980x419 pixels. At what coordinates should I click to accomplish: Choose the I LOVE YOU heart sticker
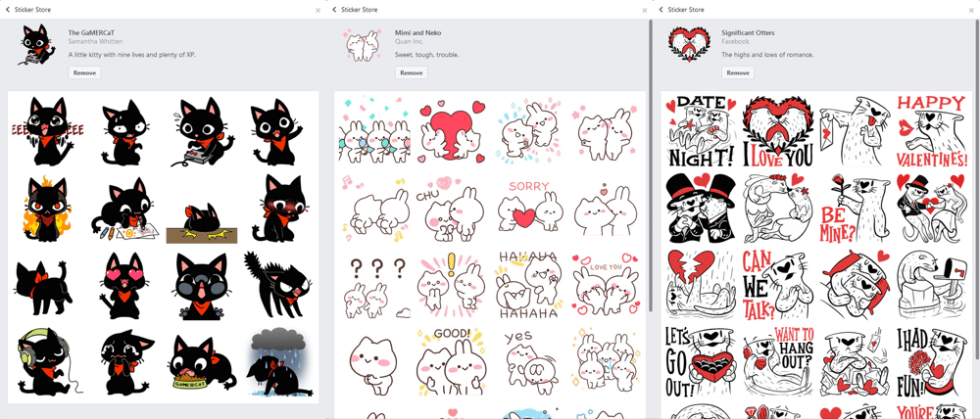tap(777, 131)
